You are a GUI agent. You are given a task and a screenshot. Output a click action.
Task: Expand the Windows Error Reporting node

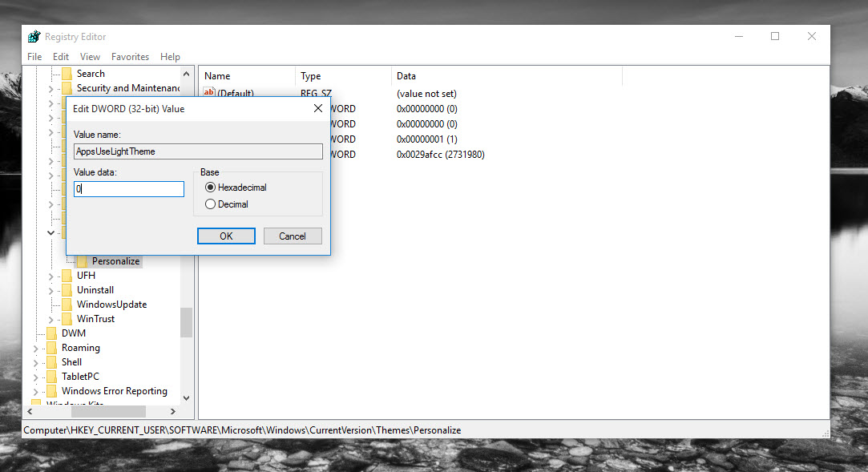pyautogui.click(x=36, y=391)
